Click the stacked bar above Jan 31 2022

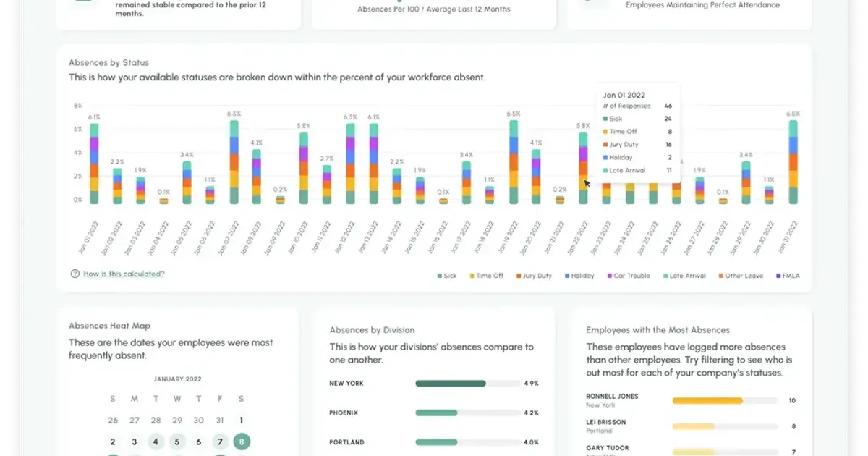[x=793, y=162]
